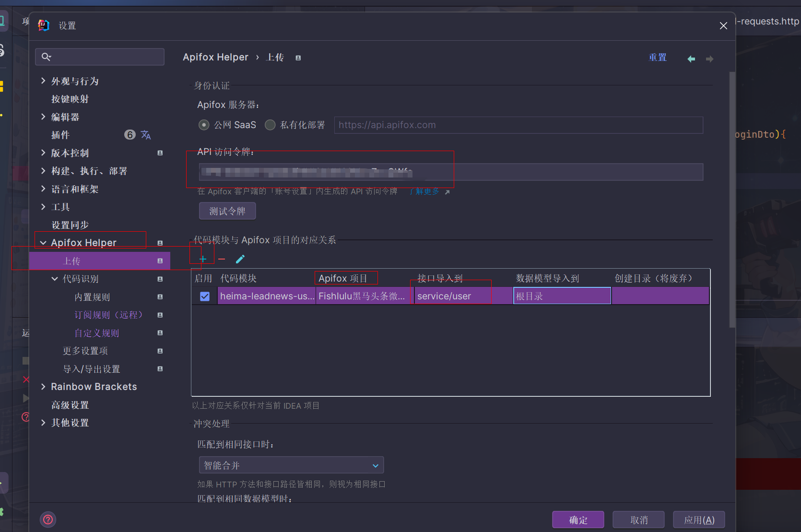Viewport: 801px width, 532px height.
Task: Open the 内置规则 settings page
Action: click(92, 297)
